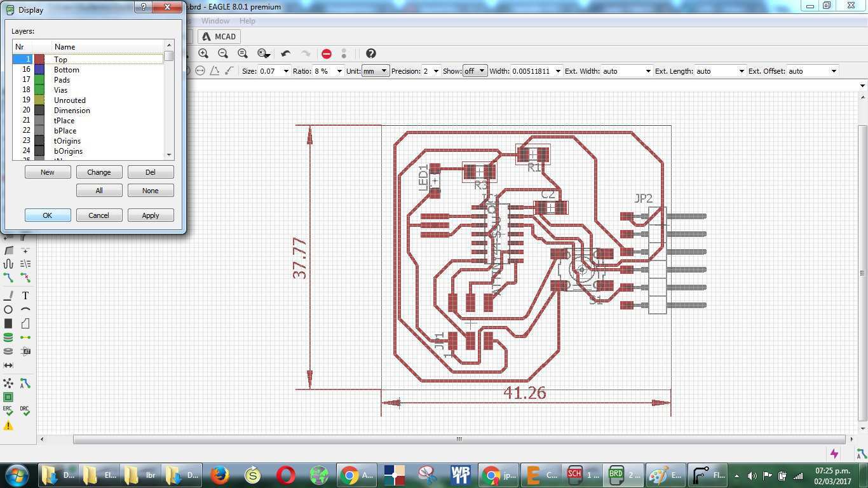Confirm the Display dialog with OK
The width and height of the screenshot is (868, 488).
pyautogui.click(x=48, y=215)
